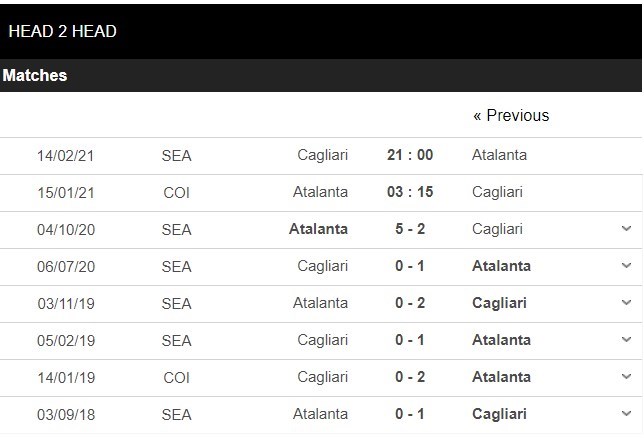Select the 21 : 00 kickoff time

point(409,155)
